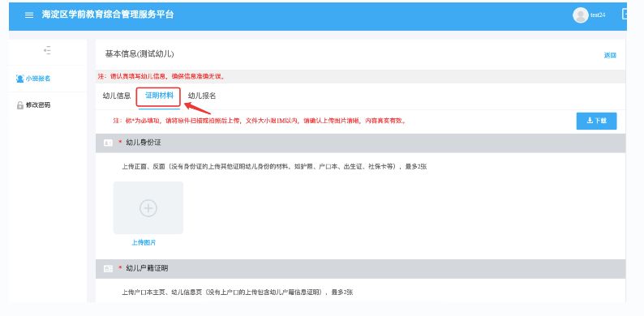Screen dimensions: 644x316
Task: Open the hamburger menu in header
Action: coord(28,15)
